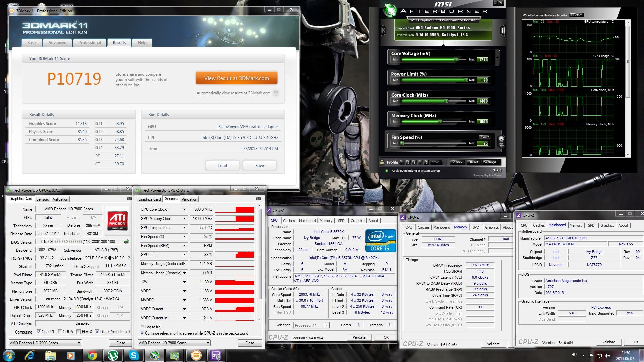The width and height of the screenshot is (644, 362).
Task: Open Validation tab in GPU-Z Graphics Card window
Action: pyautogui.click(x=60, y=199)
